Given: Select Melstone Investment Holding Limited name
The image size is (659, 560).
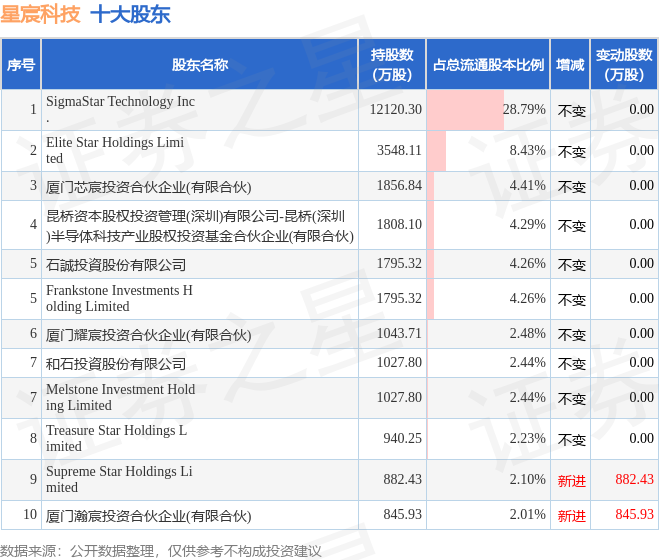Looking at the screenshot, I should coord(120,397).
